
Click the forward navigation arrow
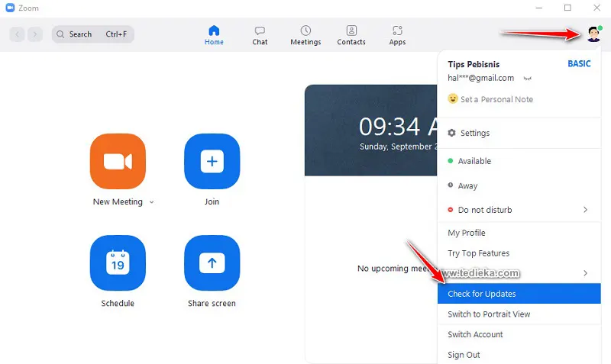pos(35,34)
